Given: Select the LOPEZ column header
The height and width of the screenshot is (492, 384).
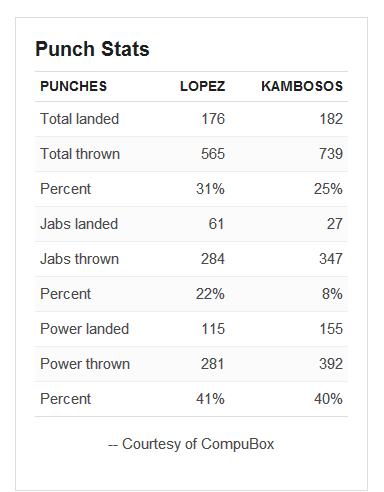Looking at the screenshot, I should point(203,86).
